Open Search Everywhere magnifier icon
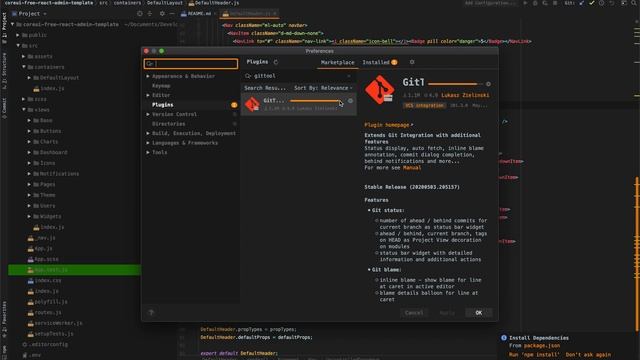 pos(634,3)
